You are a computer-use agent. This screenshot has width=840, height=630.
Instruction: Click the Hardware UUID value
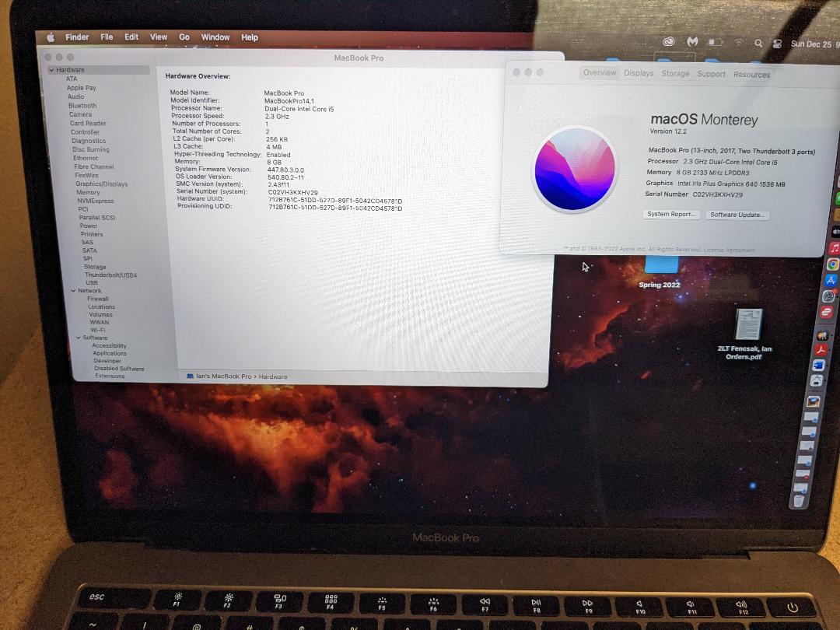coord(335,201)
